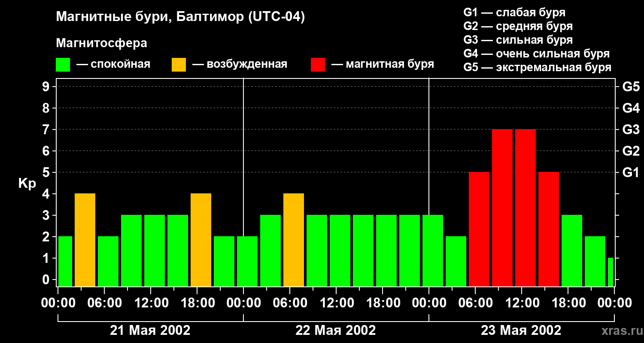Click the 'G3 — сильная буря' legend line
The image size is (644, 343).
point(518,40)
